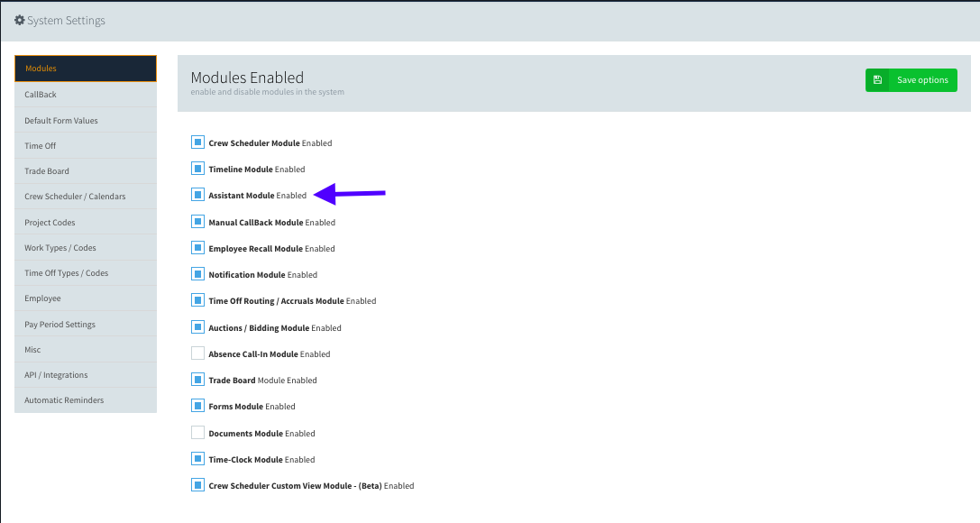Toggle Manual CallBack Module checkbox

(x=197, y=222)
